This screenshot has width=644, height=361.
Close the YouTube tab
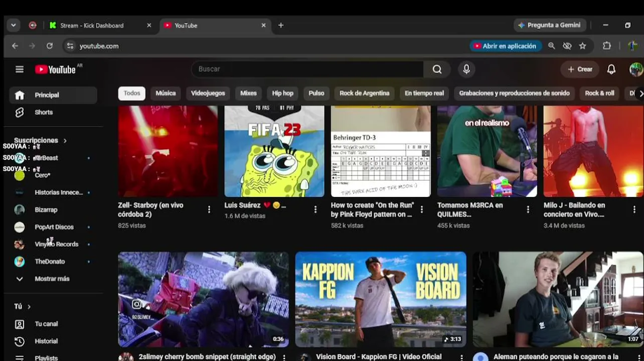click(264, 25)
